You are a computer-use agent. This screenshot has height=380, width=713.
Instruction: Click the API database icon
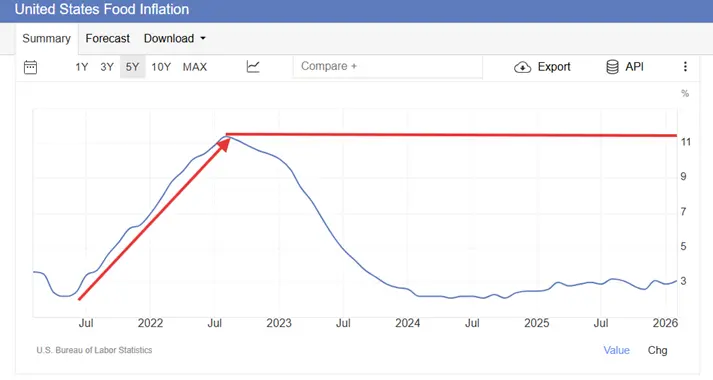613,67
